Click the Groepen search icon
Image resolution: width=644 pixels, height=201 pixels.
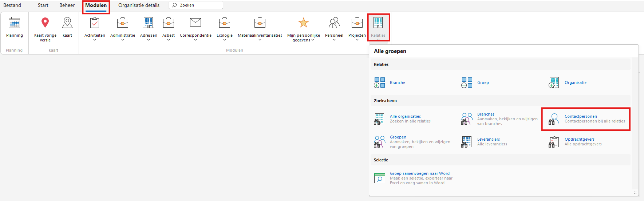pos(379,142)
